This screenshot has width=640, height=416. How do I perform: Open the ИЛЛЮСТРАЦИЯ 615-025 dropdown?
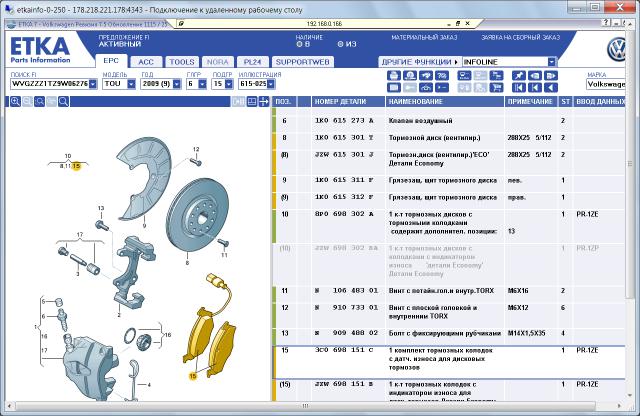[271, 84]
